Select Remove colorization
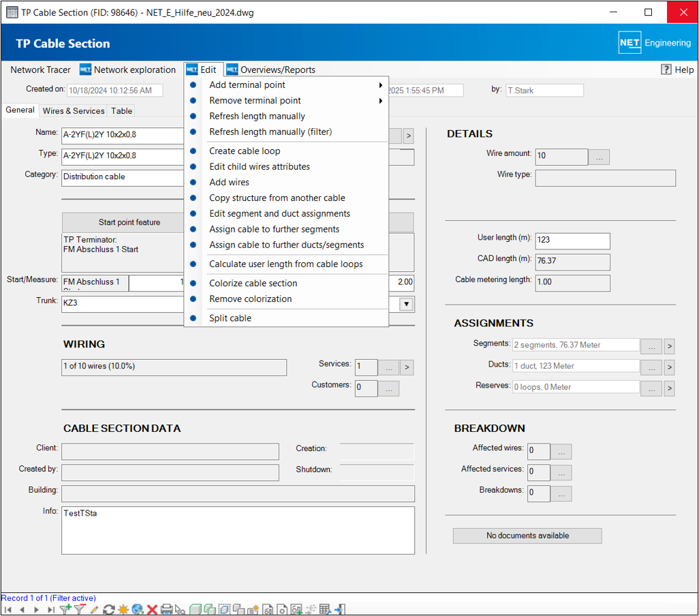This screenshot has width=699, height=616. coord(286,298)
